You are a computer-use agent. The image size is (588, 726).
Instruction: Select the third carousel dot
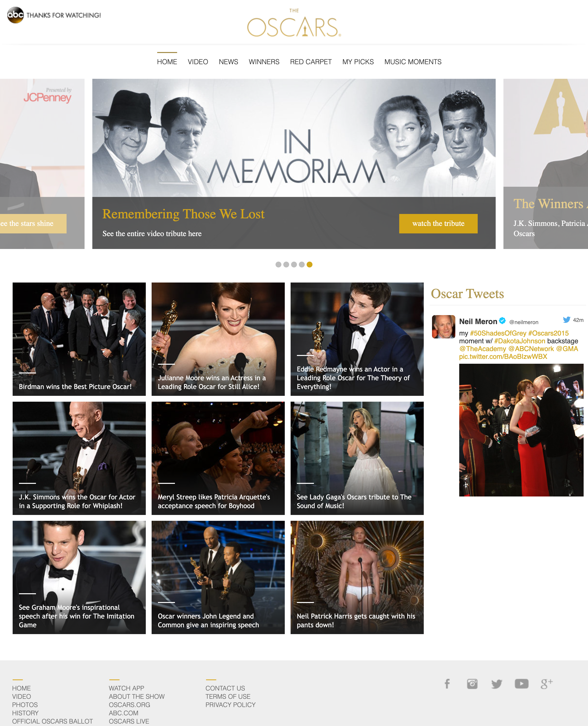pos(294,264)
